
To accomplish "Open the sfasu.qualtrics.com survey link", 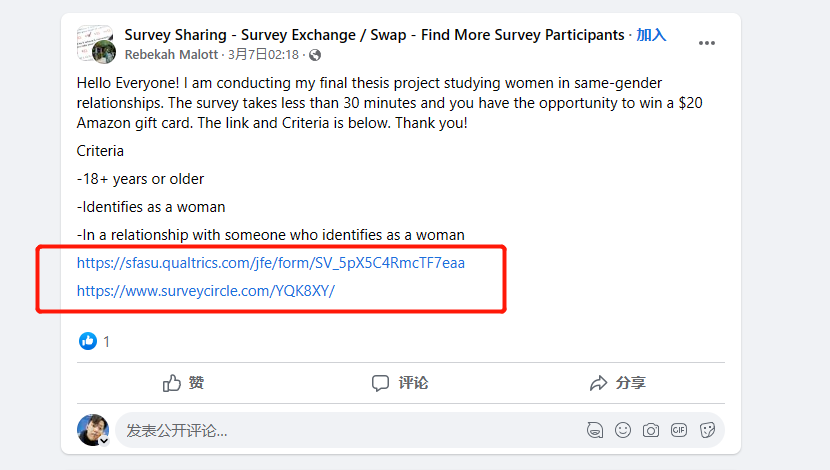I will click(x=271, y=264).
